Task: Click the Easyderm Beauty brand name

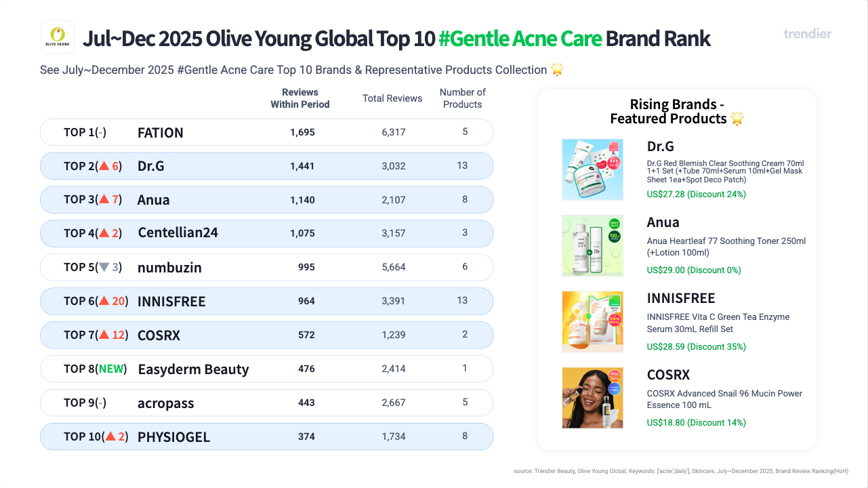Action: coord(193,369)
